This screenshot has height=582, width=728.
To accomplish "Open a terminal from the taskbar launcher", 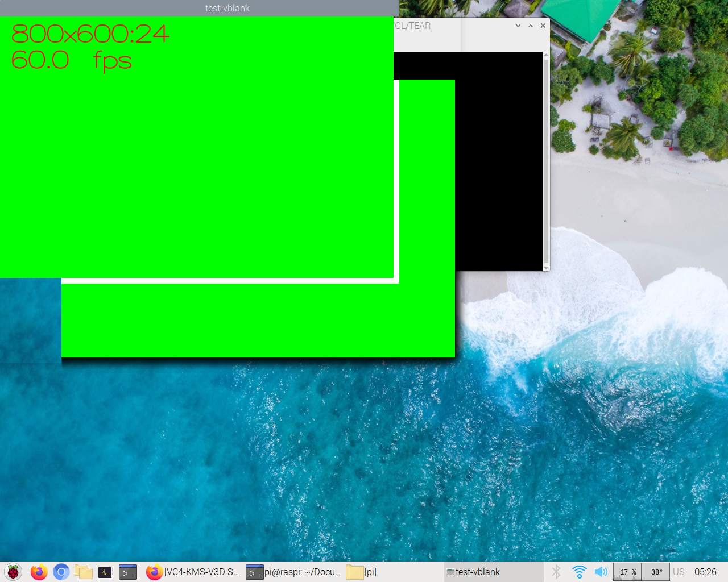I will (127, 572).
